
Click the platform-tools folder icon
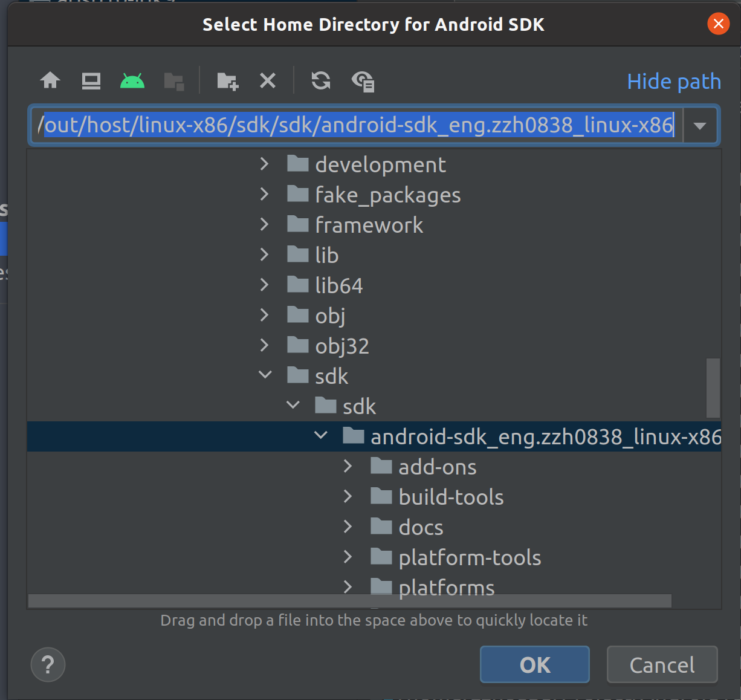[x=381, y=556]
